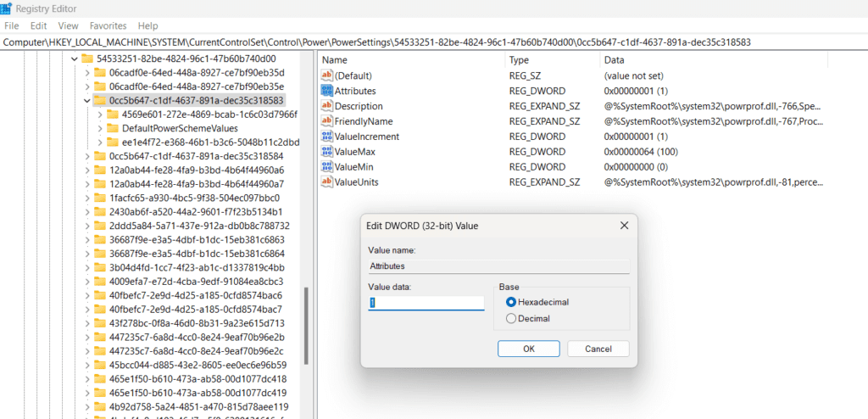The width and height of the screenshot is (868, 419).
Task: Expand the 06cadf0e-64ed-448a-8927-ce7bf90eb35e key
Action: [87, 87]
